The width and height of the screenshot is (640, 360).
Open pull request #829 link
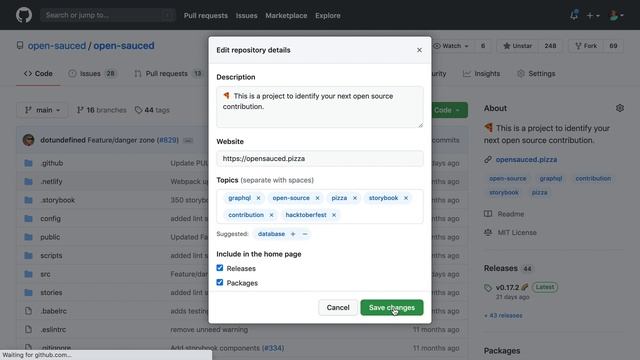click(x=168, y=140)
